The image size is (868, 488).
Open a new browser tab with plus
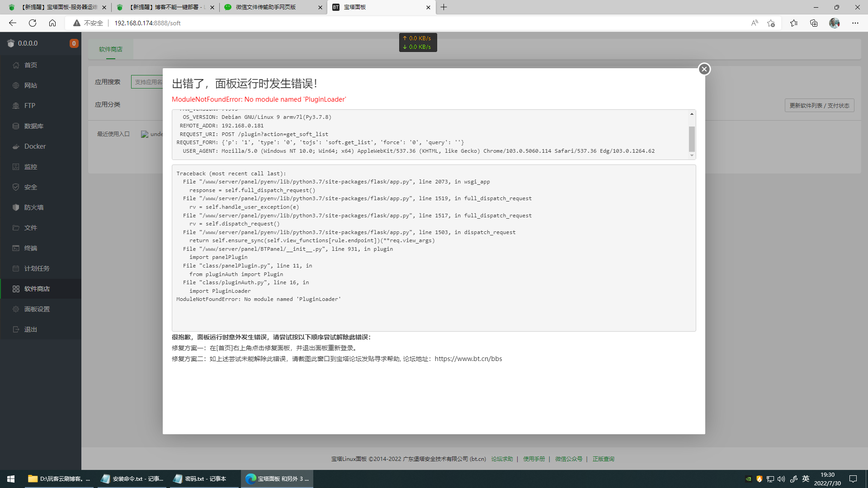pyautogui.click(x=444, y=7)
